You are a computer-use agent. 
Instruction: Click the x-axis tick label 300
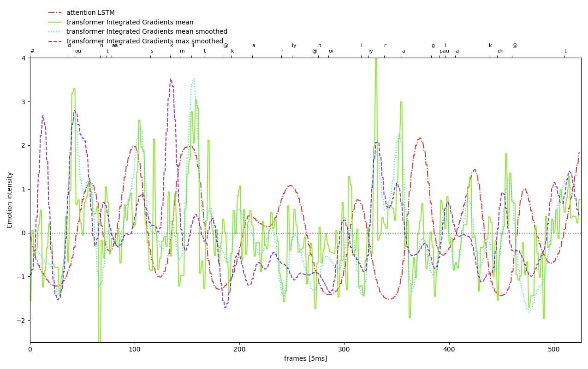point(344,350)
